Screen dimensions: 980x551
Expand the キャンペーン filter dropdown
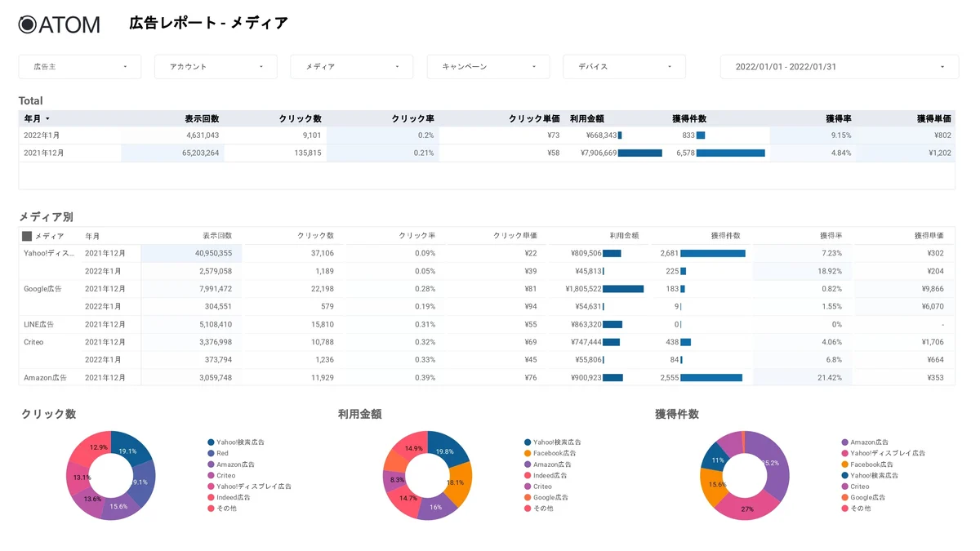488,67
